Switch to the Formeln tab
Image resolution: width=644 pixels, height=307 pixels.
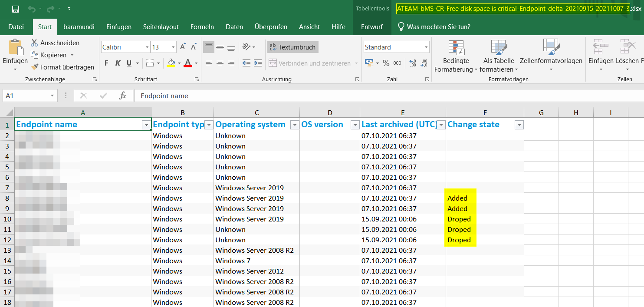coord(202,27)
